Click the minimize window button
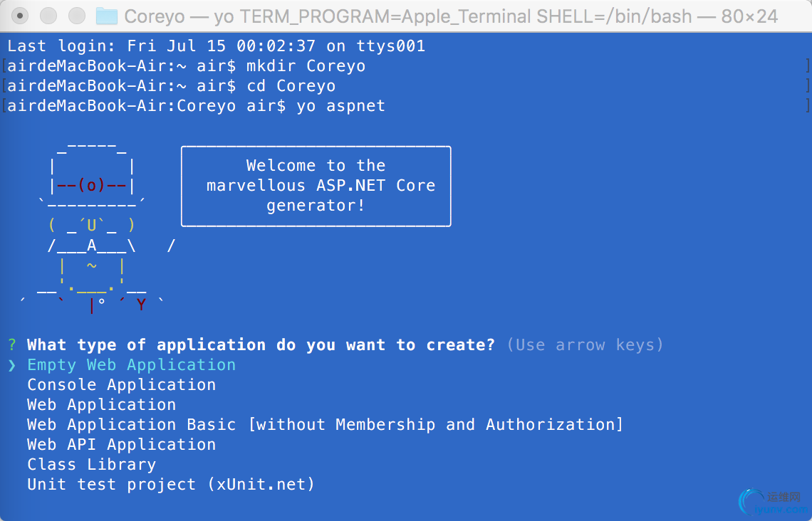This screenshot has height=521, width=812. pos(48,16)
